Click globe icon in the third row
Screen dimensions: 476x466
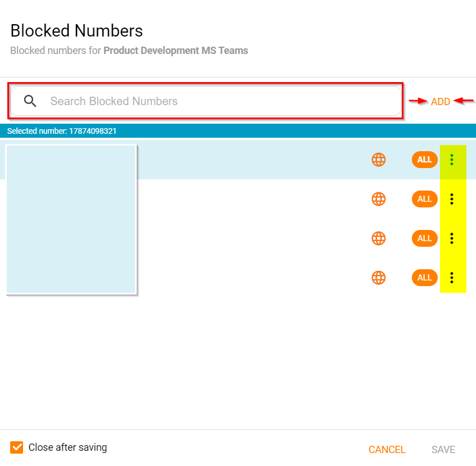pyautogui.click(x=379, y=238)
